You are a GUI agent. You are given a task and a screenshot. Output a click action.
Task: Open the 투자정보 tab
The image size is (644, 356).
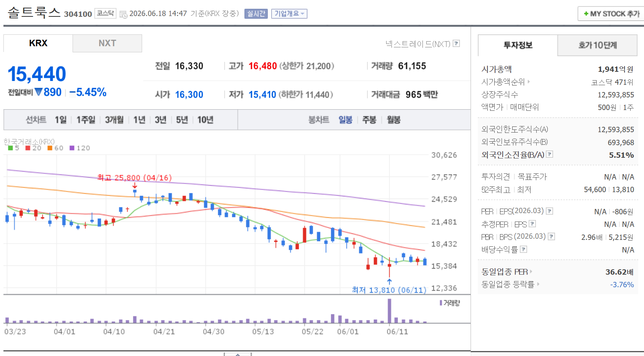518,45
